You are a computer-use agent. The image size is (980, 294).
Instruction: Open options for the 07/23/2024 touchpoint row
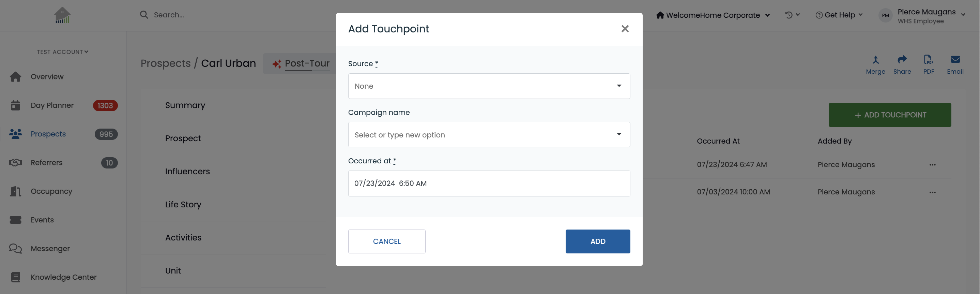(x=932, y=165)
